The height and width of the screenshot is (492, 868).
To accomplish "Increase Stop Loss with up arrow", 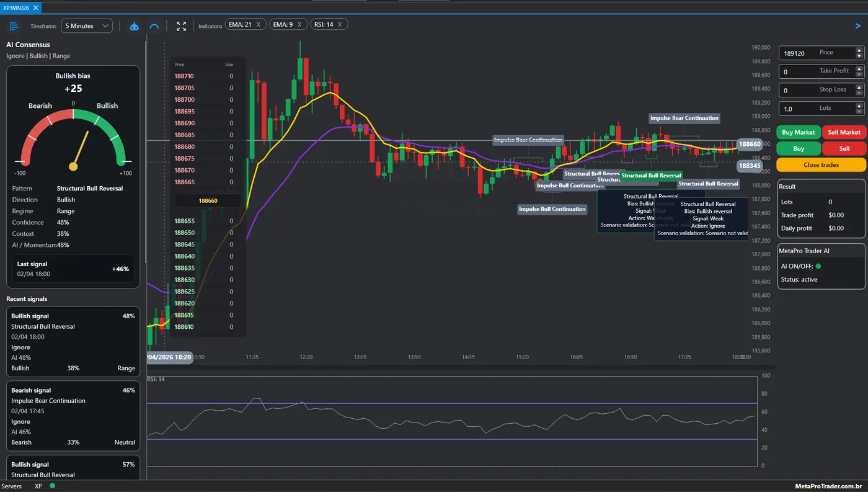I will [859, 87].
